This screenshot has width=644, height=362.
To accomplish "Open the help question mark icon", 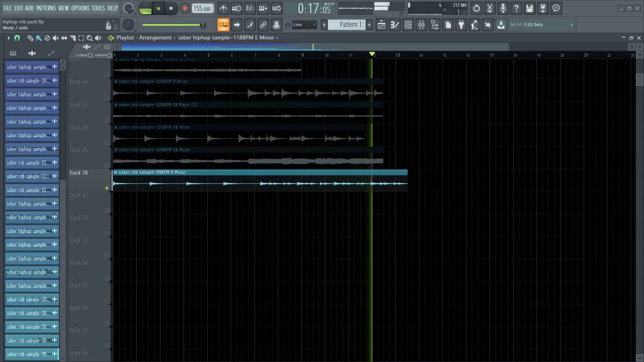I will (516, 8).
